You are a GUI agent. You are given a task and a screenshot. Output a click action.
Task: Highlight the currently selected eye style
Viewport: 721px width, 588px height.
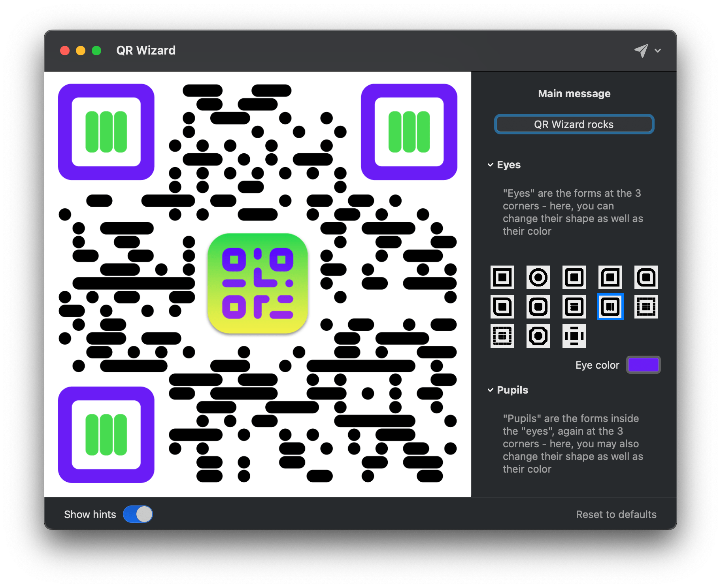610,307
